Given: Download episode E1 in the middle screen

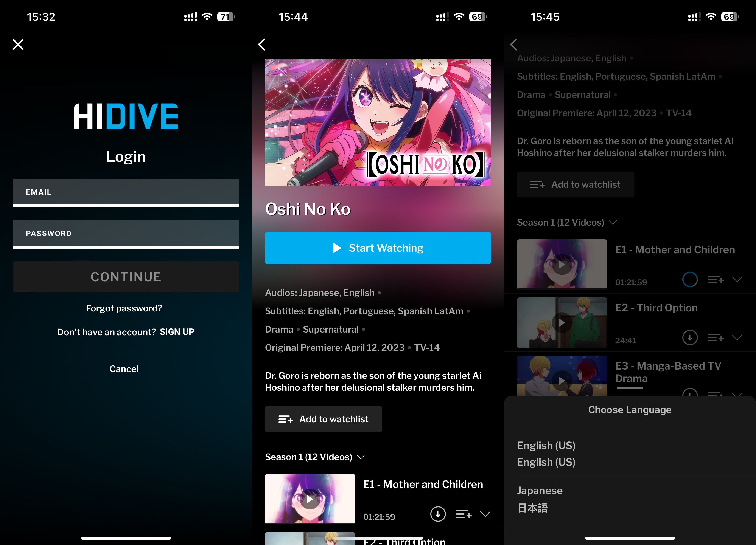Looking at the screenshot, I should click(438, 514).
